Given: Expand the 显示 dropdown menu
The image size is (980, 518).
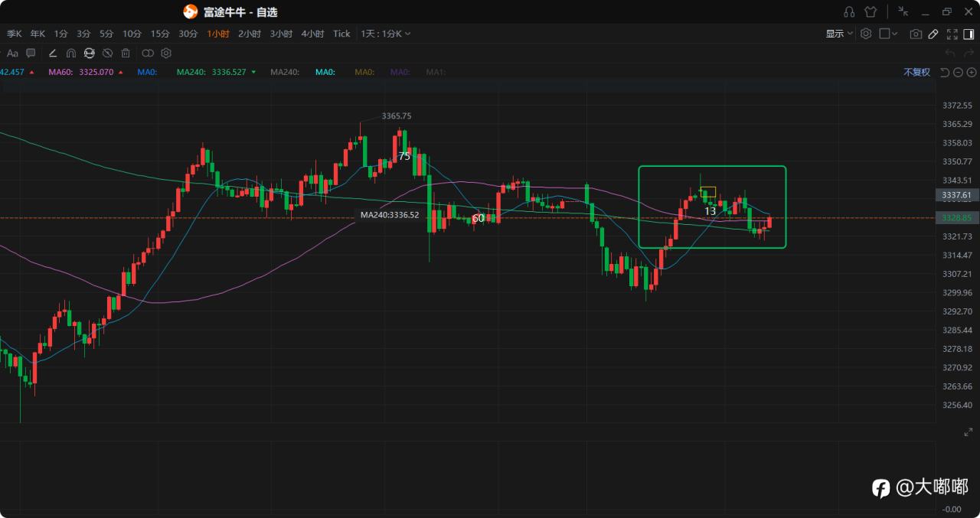Looking at the screenshot, I should point(839,34).
